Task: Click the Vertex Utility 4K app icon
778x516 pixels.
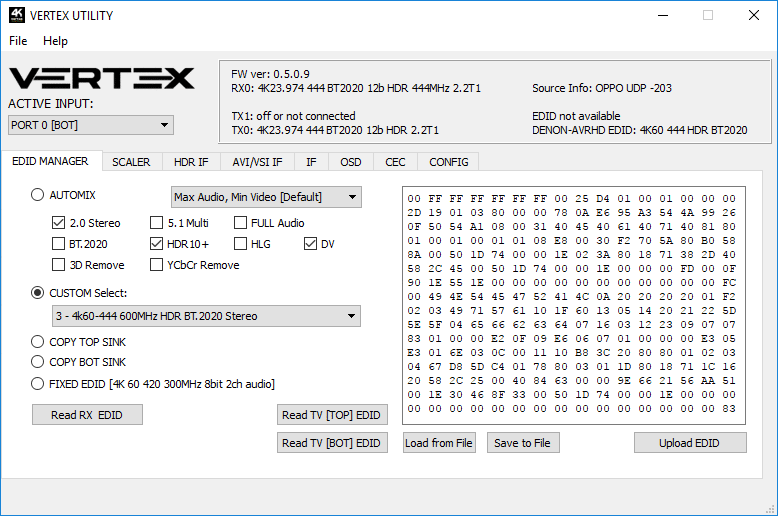Action: pos(16,15)
